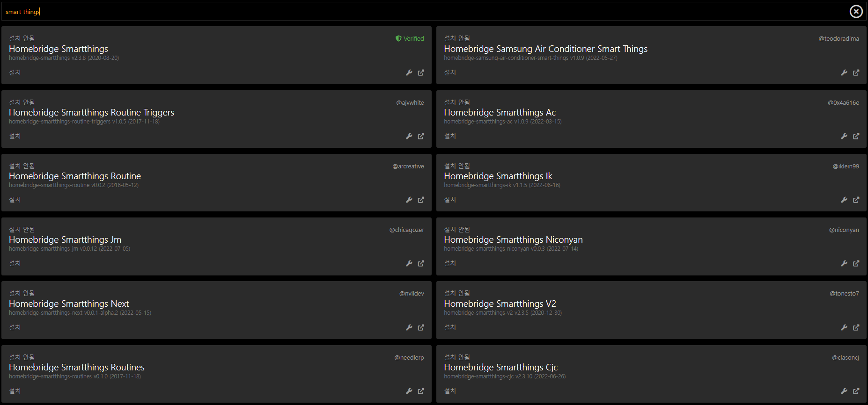Open author link @arcreative
Viewport: 868px width, 405px height.
click(x=408, y=166)
